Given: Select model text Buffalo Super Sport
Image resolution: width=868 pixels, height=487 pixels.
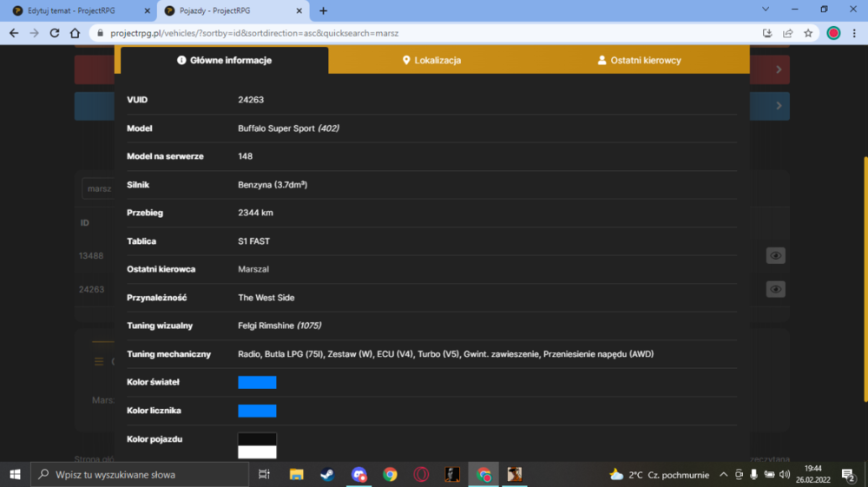Looking at the screenshot, I should click(276, 128).
